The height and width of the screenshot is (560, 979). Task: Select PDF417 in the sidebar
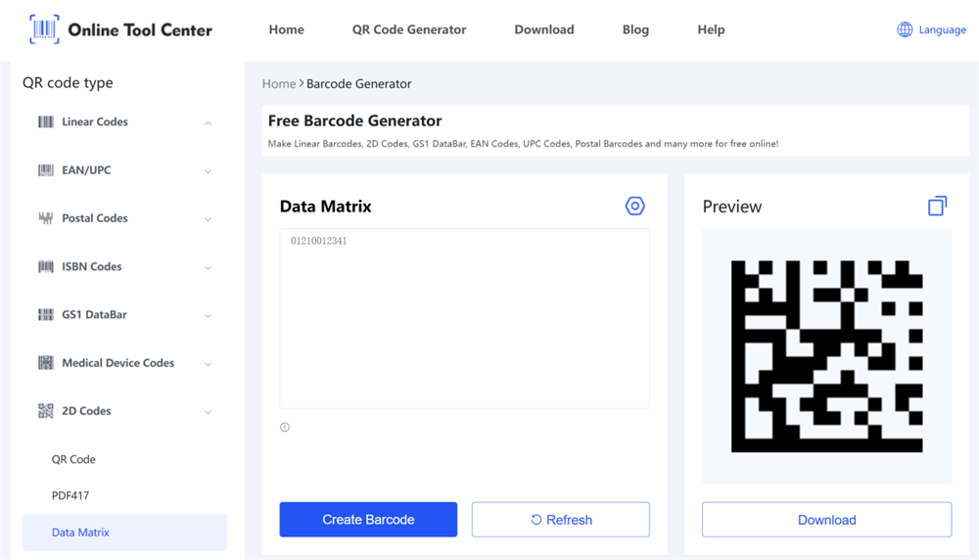70,495
